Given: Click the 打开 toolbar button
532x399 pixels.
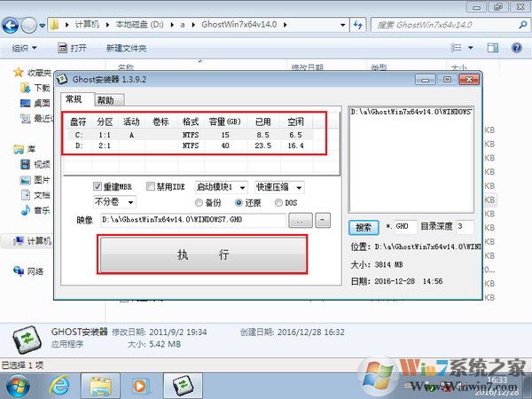Looking at the screenshot, I should [72, 48].
